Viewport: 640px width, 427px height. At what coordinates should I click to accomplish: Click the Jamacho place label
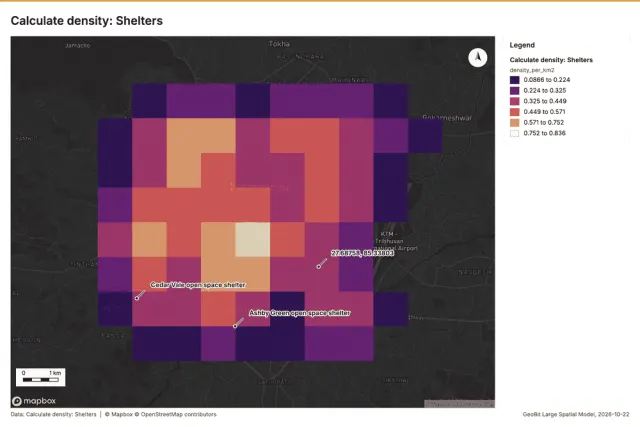pyautogui.click(x=78, y=45)
